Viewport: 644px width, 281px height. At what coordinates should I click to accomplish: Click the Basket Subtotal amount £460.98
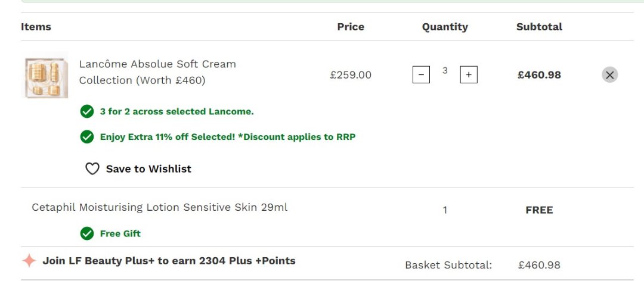pyautogui.click(x=539, y=265)
